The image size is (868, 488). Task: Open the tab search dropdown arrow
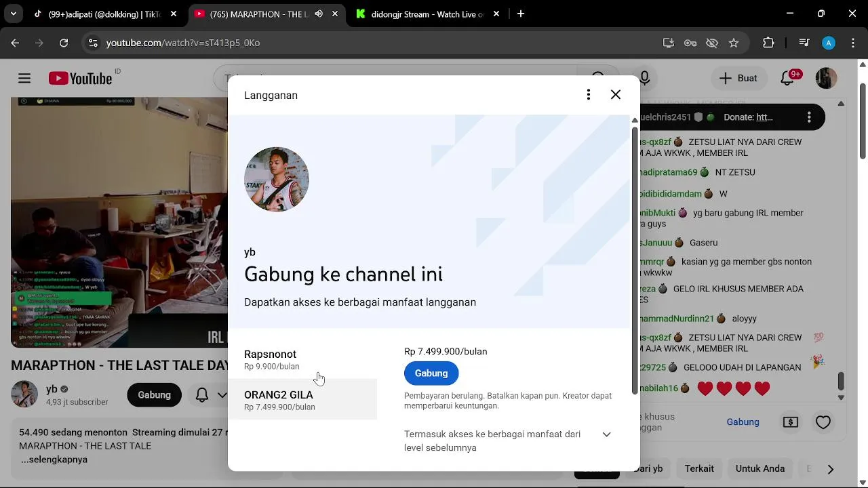pos(14,14)
